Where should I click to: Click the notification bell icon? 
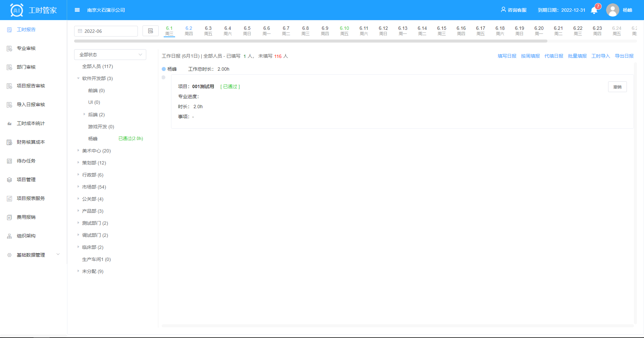tap(594, 10)
